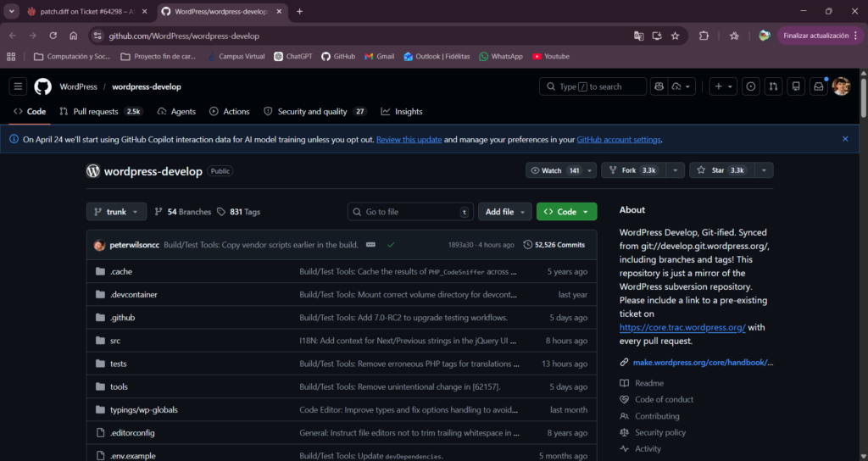The width and height of the screenshot is (868, 461).
Task: Expand Star lists dropdown arrow
Action: [764, 170]
